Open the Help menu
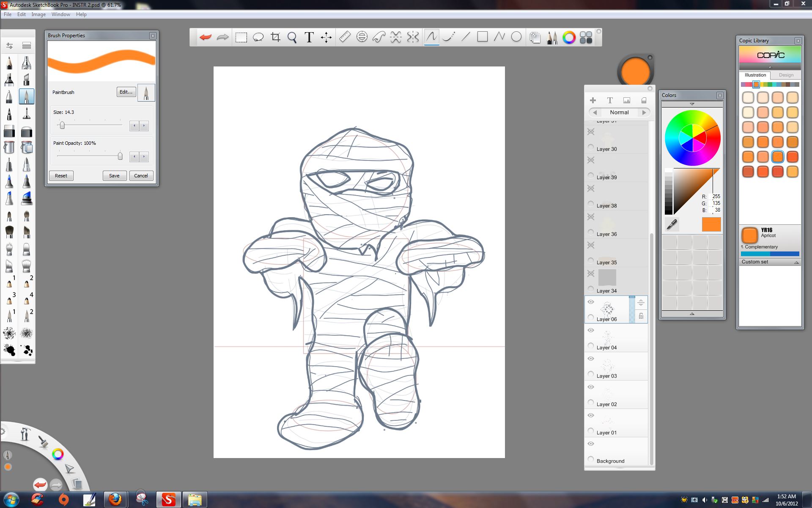812x508 pixels. pos(81,14)
